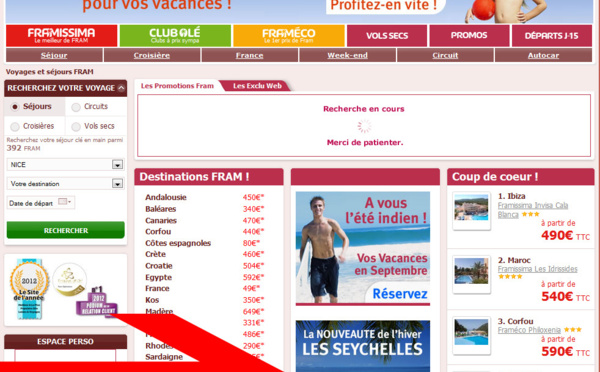Open the Framissima brand tab
The height and width of the screenshot is (372, 600).
[x=62, y=36]
